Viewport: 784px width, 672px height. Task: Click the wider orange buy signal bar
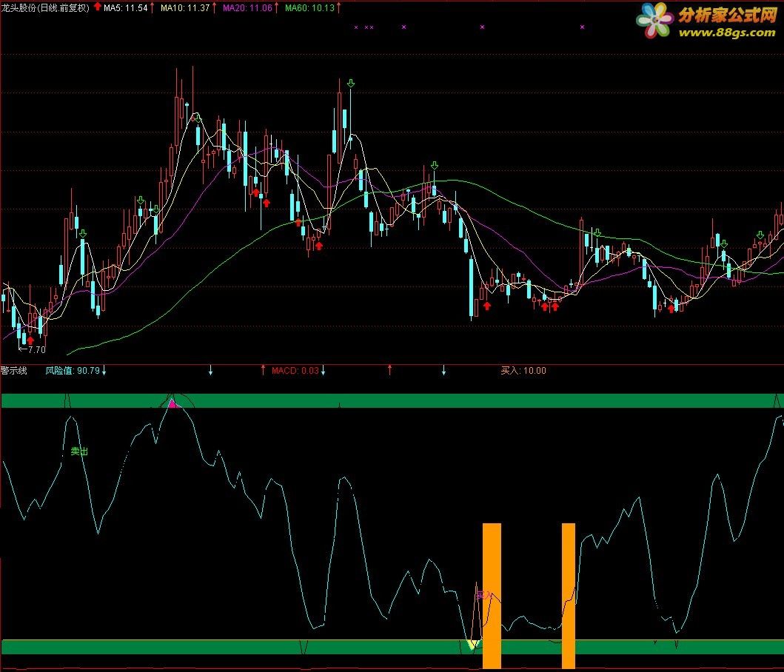tap(492, 596)
